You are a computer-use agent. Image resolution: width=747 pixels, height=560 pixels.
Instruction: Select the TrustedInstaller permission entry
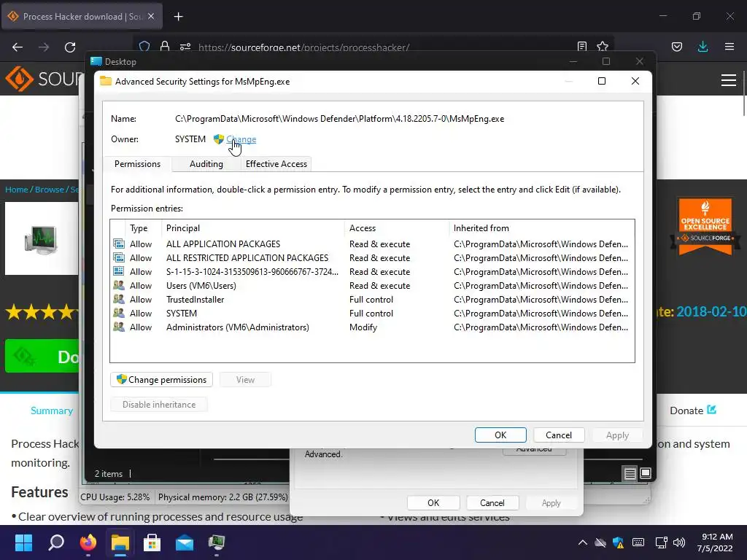[x=371, y=299]
